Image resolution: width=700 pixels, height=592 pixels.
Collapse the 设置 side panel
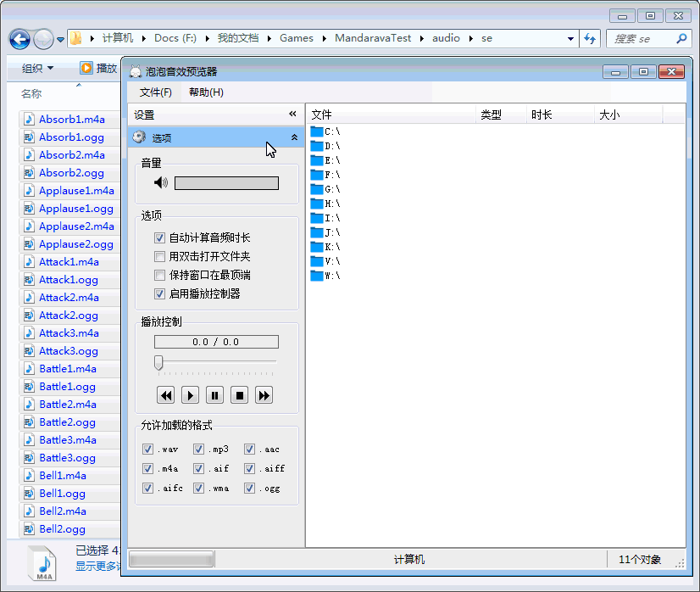tap(292, 114)
